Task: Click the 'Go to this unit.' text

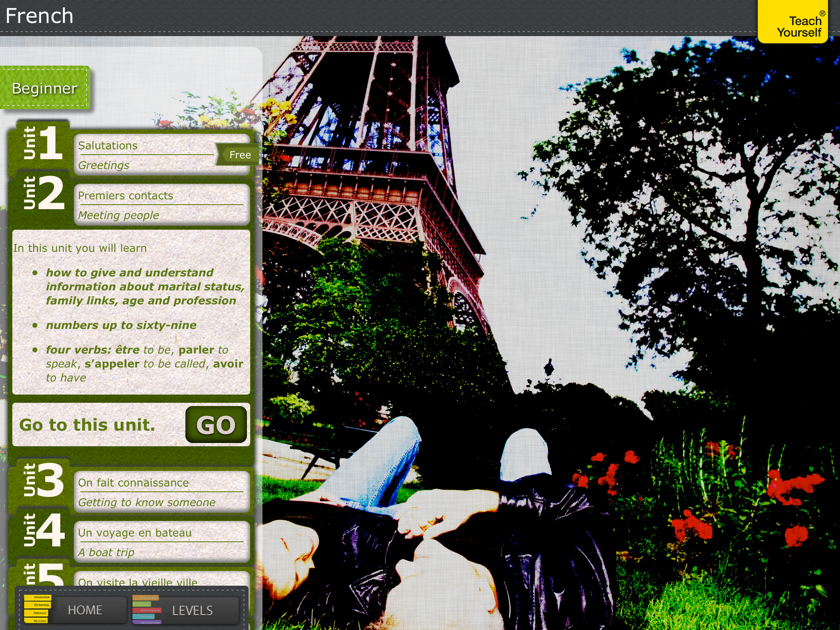Action: (x=87, y=425)
